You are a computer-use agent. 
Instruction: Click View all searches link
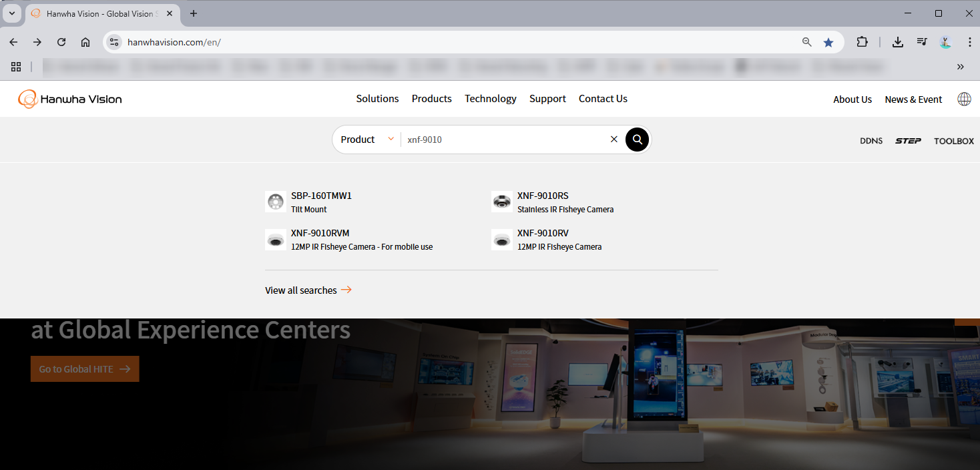tap(308, 290)
